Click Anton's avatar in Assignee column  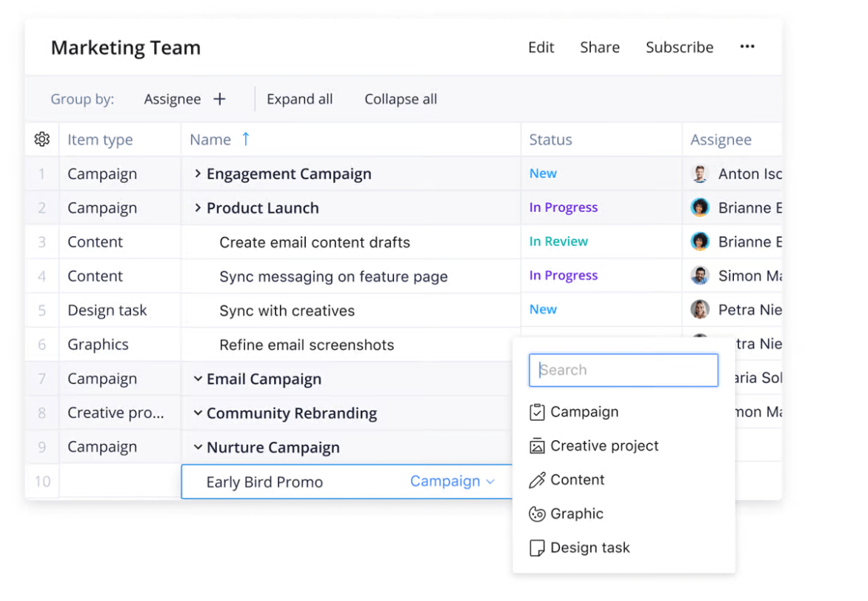700,174
